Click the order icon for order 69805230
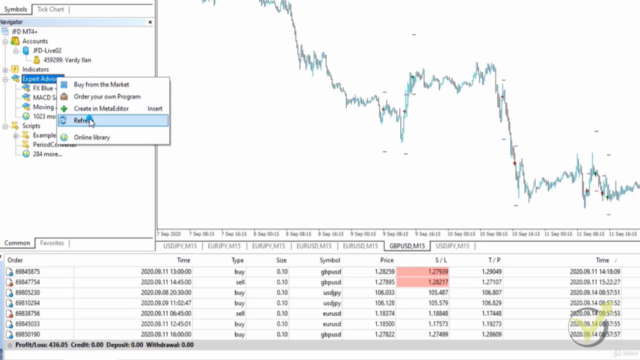 point(9,293)
